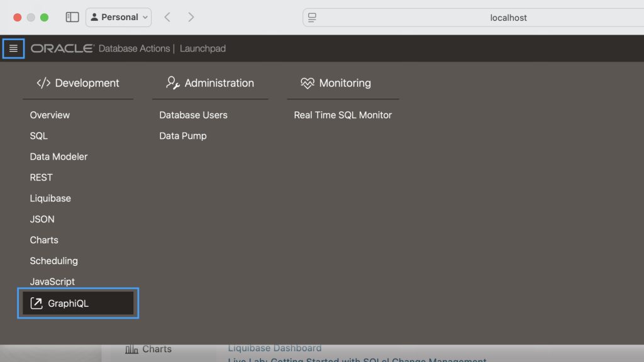
Task: Open the Liquibase Dashboard link
Action: coord(275,348)
